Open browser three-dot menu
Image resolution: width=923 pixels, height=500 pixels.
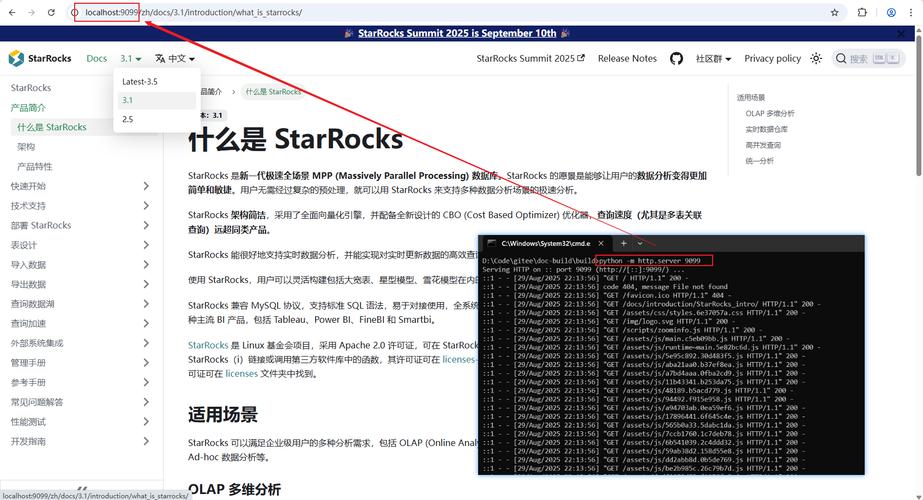click(911, 12)
